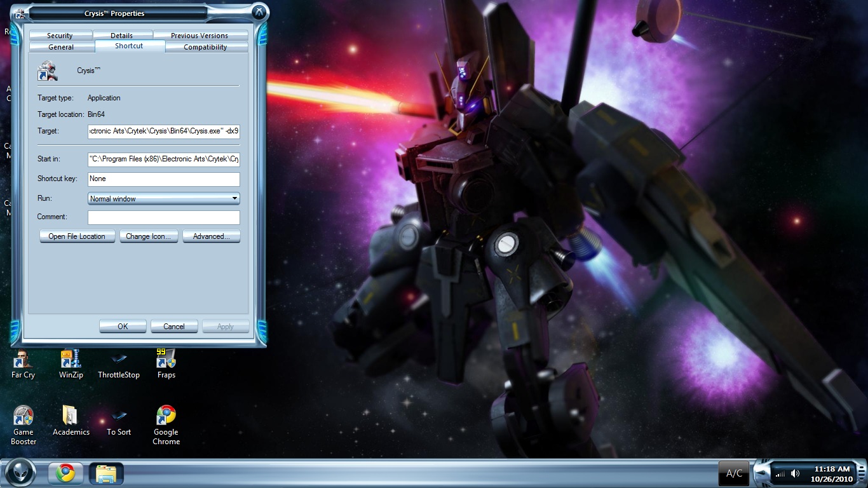Click the volume speaker tray icon
The width and height of the screenshot is (868, 488).
(796, 473)
